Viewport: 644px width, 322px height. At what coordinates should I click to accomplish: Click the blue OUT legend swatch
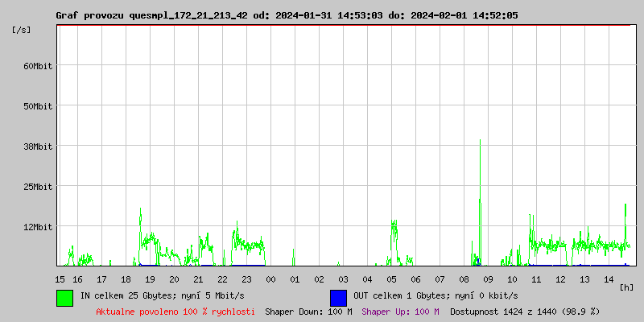pyautogui.click(x=338, y=297)
